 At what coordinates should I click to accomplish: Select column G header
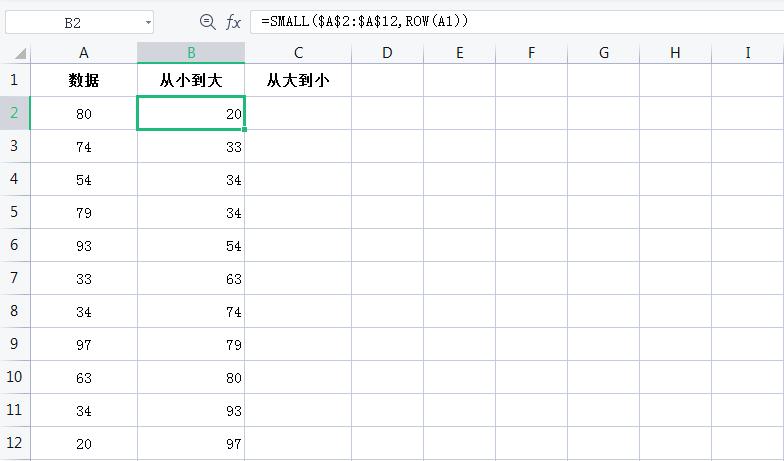(604, 53)
